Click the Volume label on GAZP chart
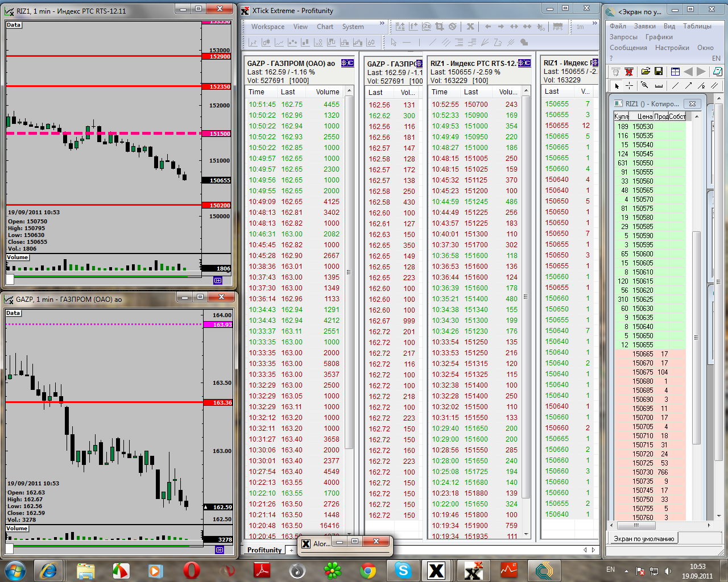Image resolution: width=728 pixels, height=582 pixels. click(x=17, y=529)
